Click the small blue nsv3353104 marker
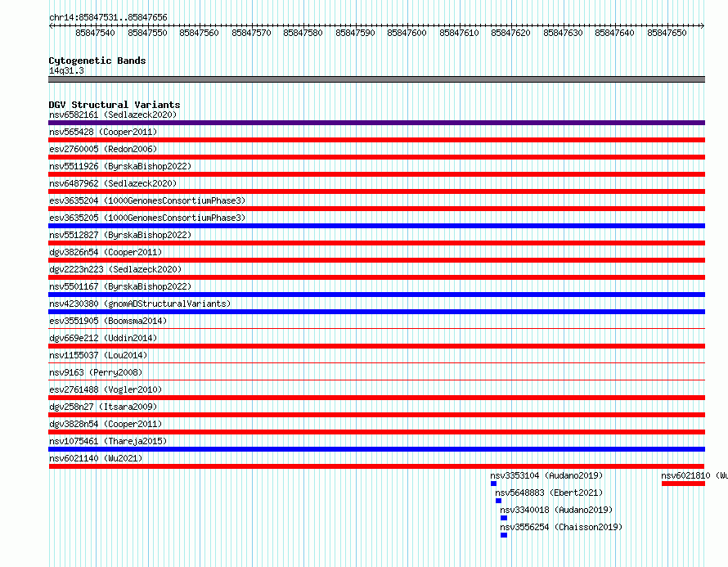Viewport: 728px width, 567px height. [x=493, y=484]
